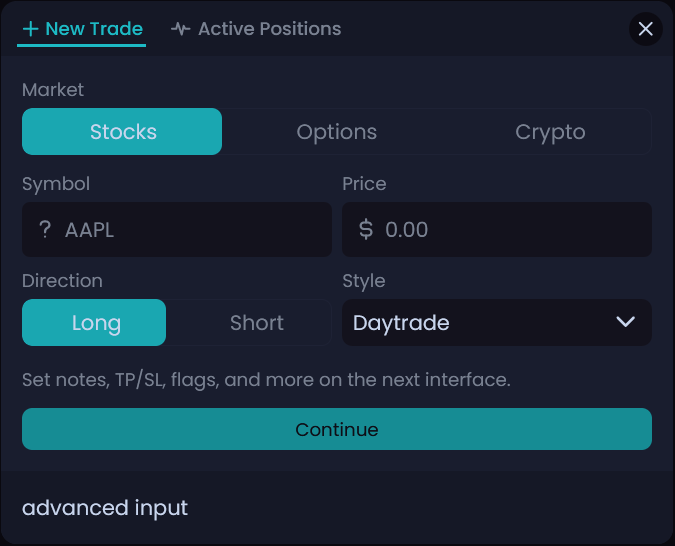The height and width of the screenshot is (546, 675).
Task: Focus the Price field showing 0.00
Action: [x=510, y=230]
